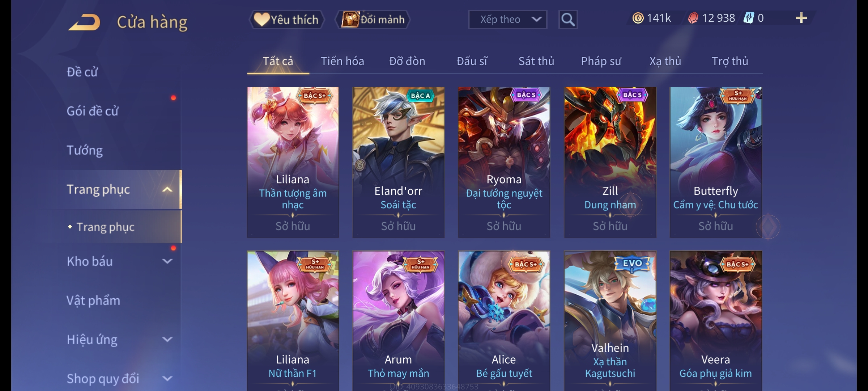Select the Eland'orr Soái tặc skin card

[398, 162]
